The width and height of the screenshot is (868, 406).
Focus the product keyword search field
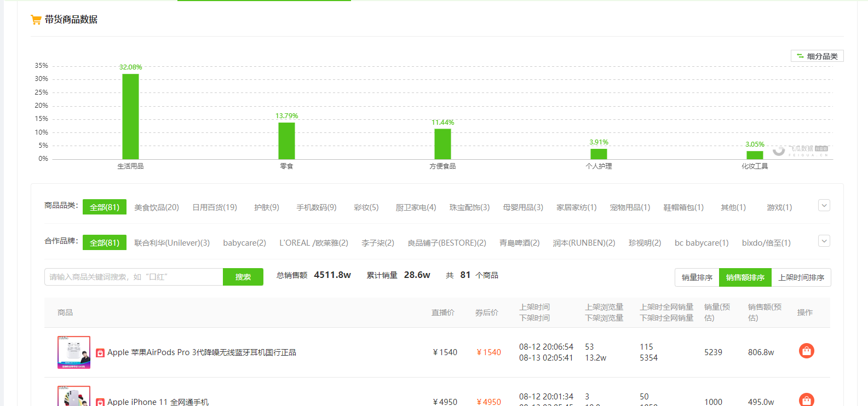tap(134, 277)
